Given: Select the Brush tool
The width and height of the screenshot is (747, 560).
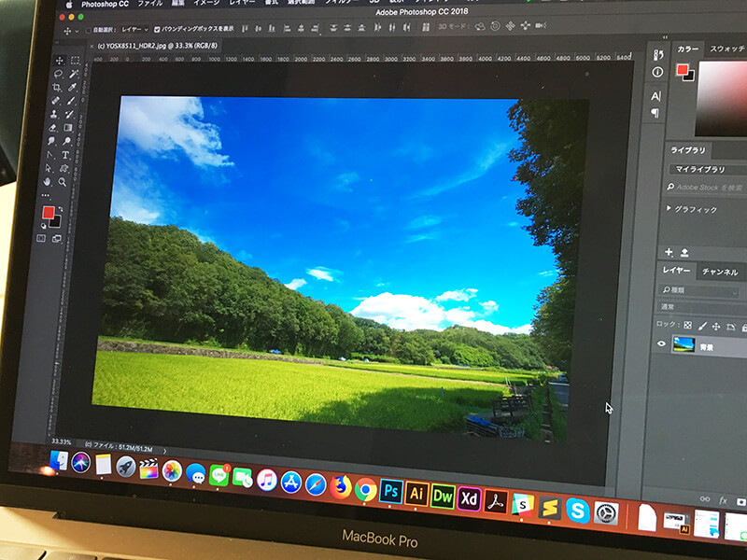Looking at the screenshot, I should tap(71, 101).
